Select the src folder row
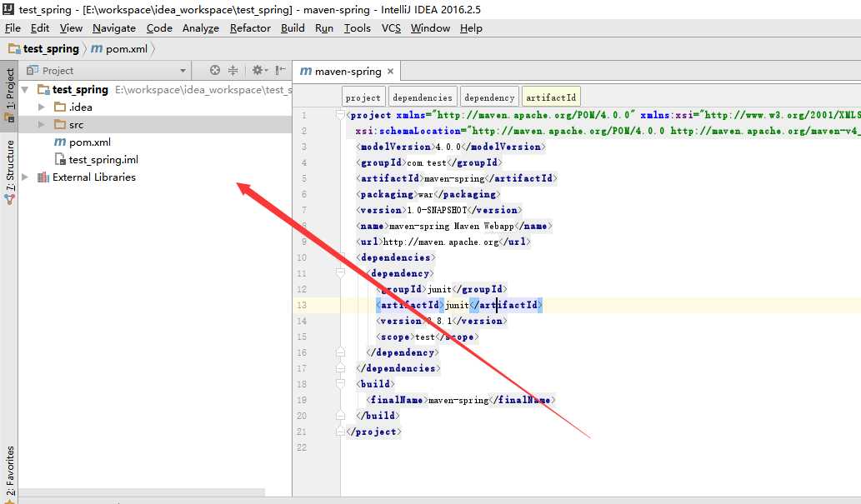The image size is (861, 504). tap(155, 125)
